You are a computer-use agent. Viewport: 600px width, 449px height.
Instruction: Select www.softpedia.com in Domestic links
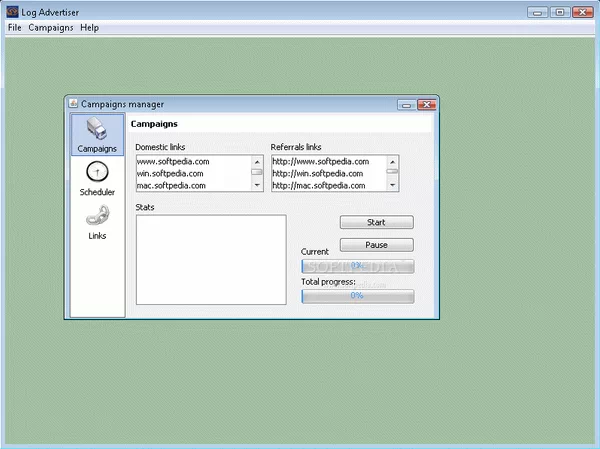click(x=173, y=162)
